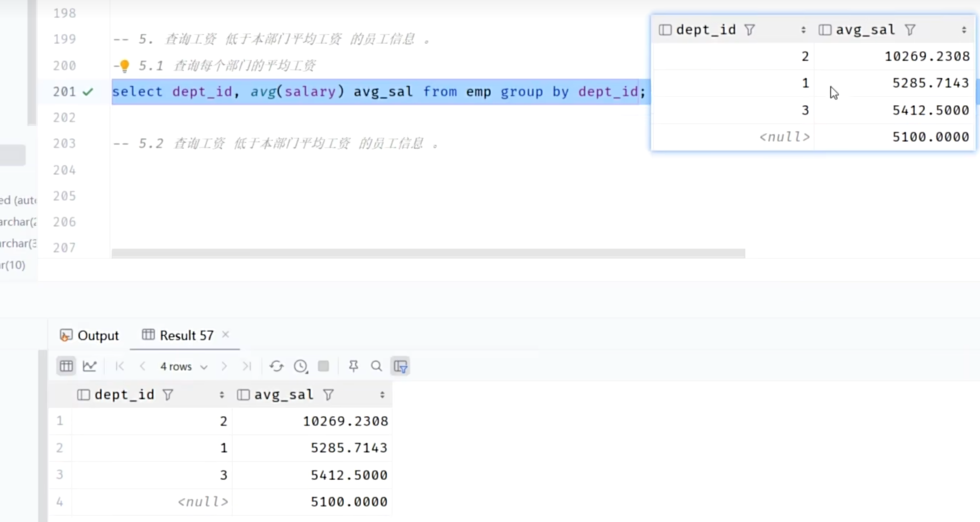
Task: Toggle table grid view in results toolbar
Action: [66, 366]
